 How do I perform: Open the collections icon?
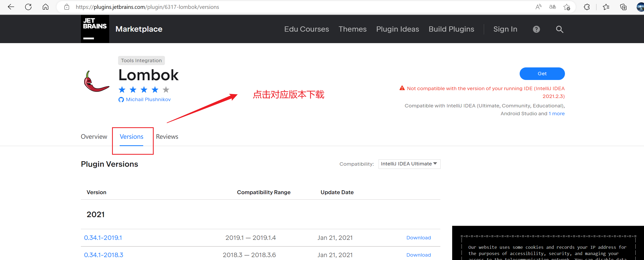point(624,7)
